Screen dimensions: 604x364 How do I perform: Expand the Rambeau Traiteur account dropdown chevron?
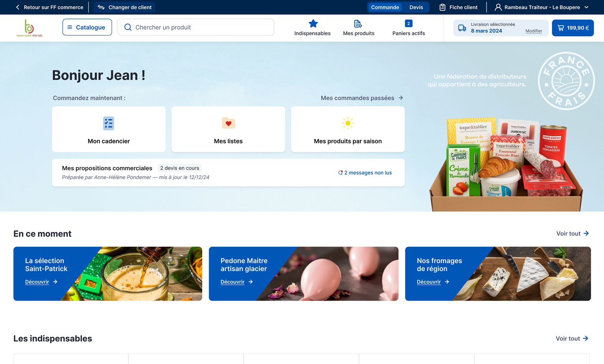(586, 7)
